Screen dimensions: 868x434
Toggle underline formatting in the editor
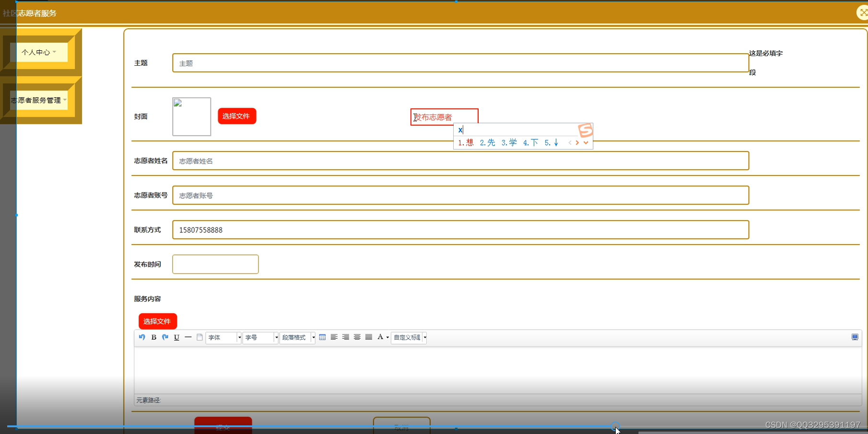pos(176,337)
